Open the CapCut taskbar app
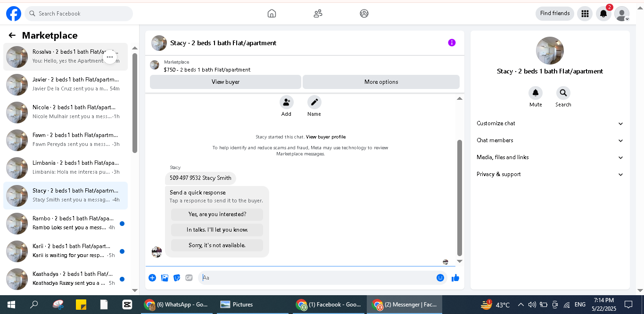Image resolution: width=644 pixels, height=314 pixels. pyautogui.click(x=126, y=305)
